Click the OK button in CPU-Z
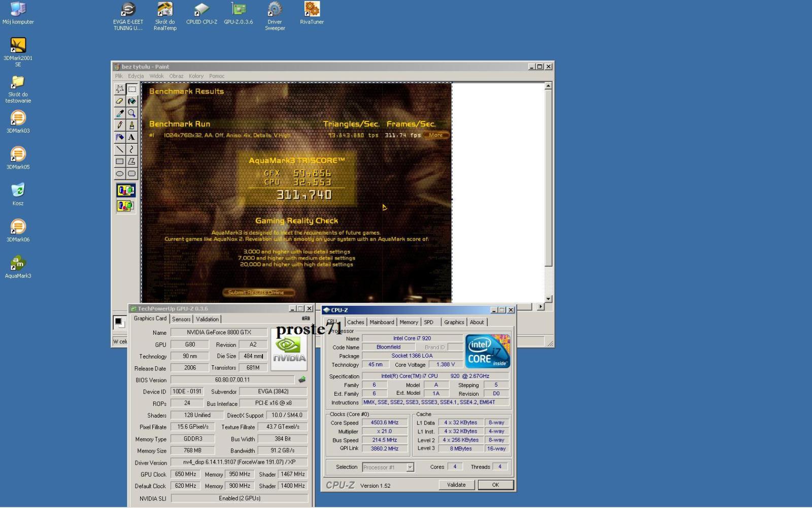The width and height of the screenshot is (812, 508). (x=495, y=485)
